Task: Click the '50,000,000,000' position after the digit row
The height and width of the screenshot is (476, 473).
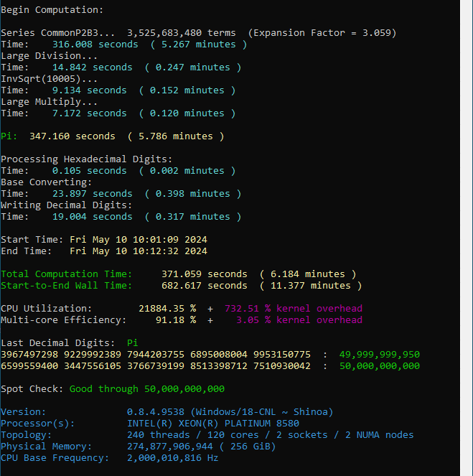Action: (x=380, y=366)
